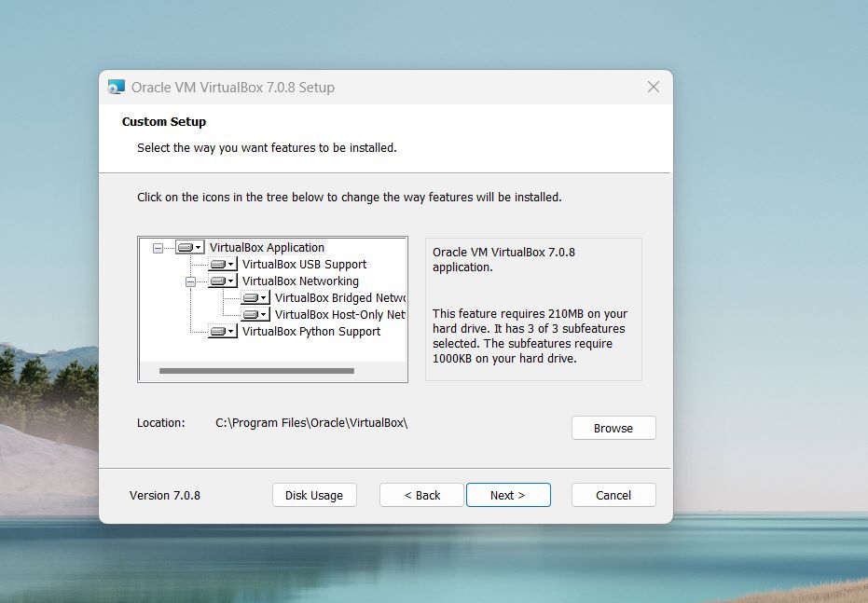Collapse the VirtualBox Networking tree node
Image resolution: width=868 pixels, height=603 pixels.
190,282
